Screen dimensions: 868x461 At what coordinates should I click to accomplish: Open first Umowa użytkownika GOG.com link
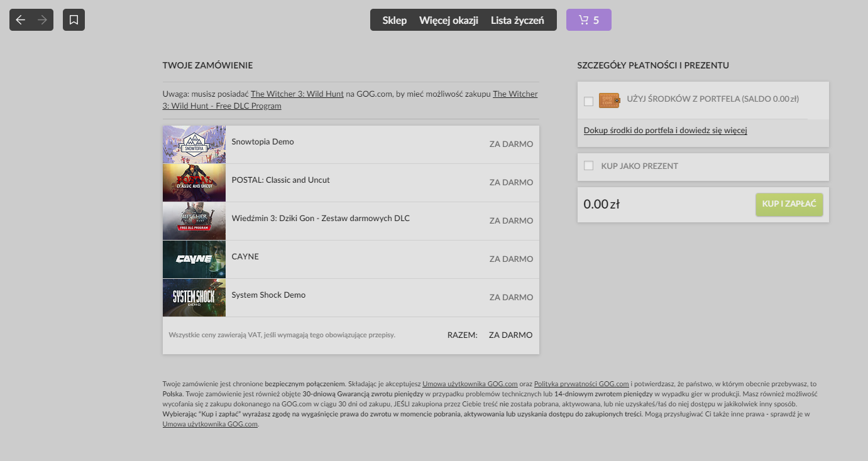(470, 384)
